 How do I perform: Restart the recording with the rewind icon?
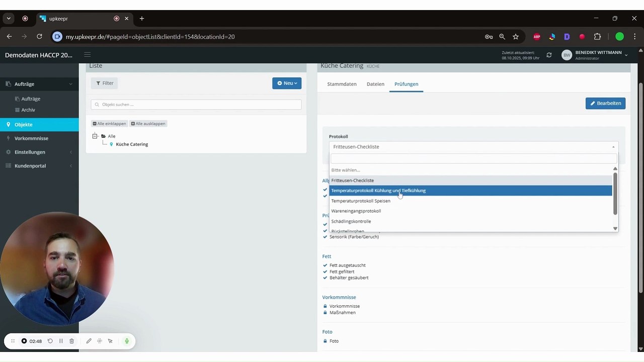(50, 341)
